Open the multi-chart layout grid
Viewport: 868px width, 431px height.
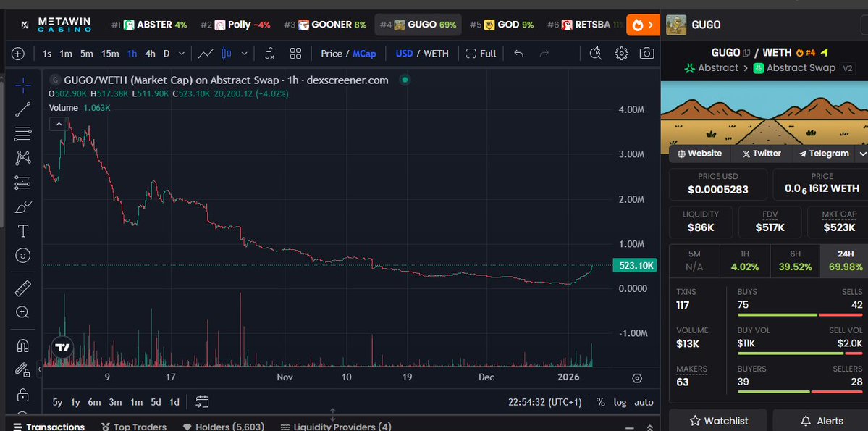[295, 54]
